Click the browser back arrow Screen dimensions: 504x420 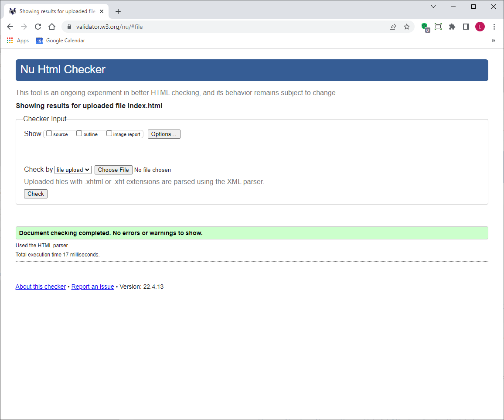[10, 26]
